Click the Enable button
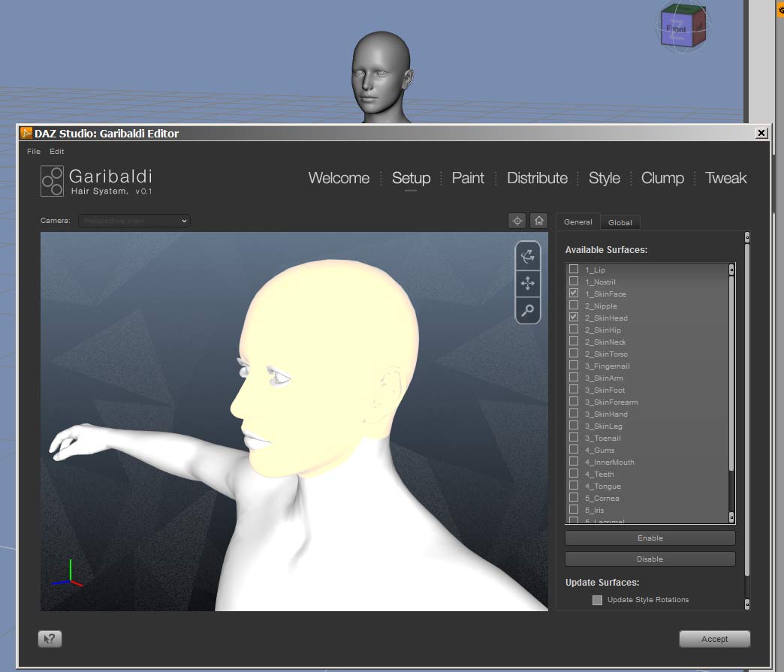The width and height of the screenshot is (784, 672). point(650,538)
